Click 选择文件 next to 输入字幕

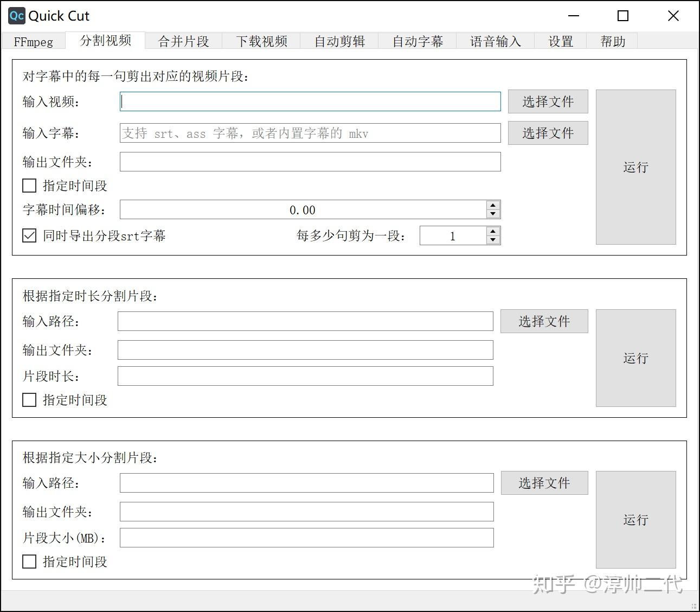[548, 133]
